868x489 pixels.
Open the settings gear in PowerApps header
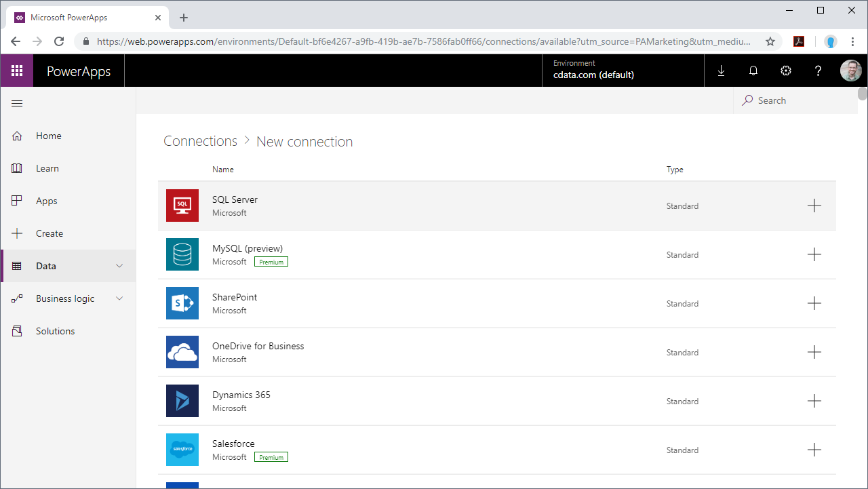(786, 71)
